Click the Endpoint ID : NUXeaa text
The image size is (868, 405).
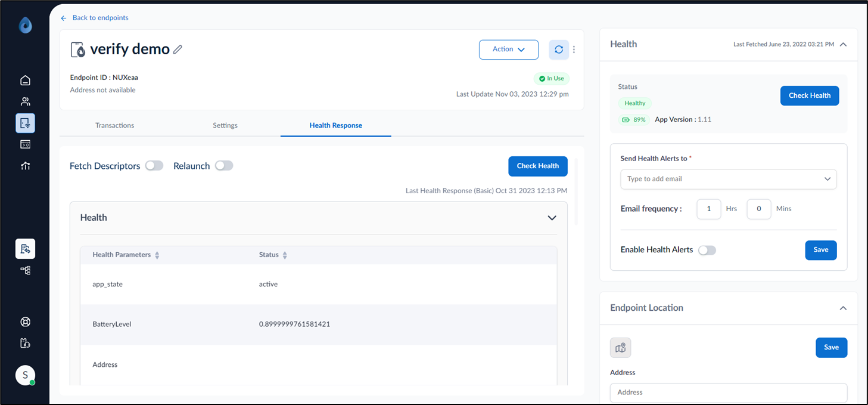click(104, 78)
